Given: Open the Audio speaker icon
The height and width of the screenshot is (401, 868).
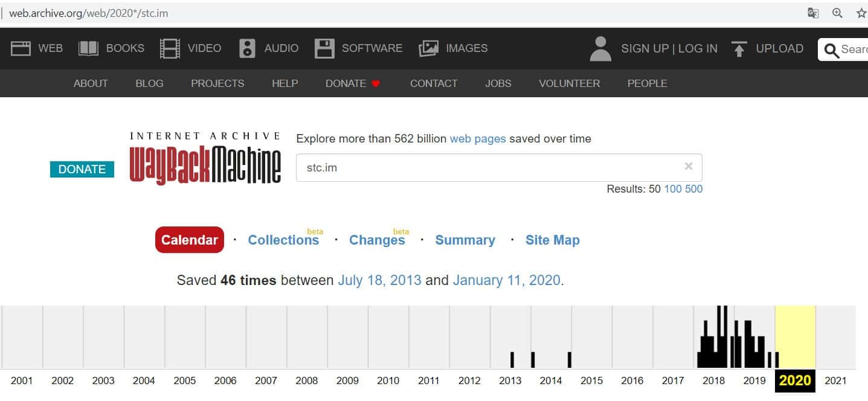Looking at the screenshot, I should coord(247,48).
